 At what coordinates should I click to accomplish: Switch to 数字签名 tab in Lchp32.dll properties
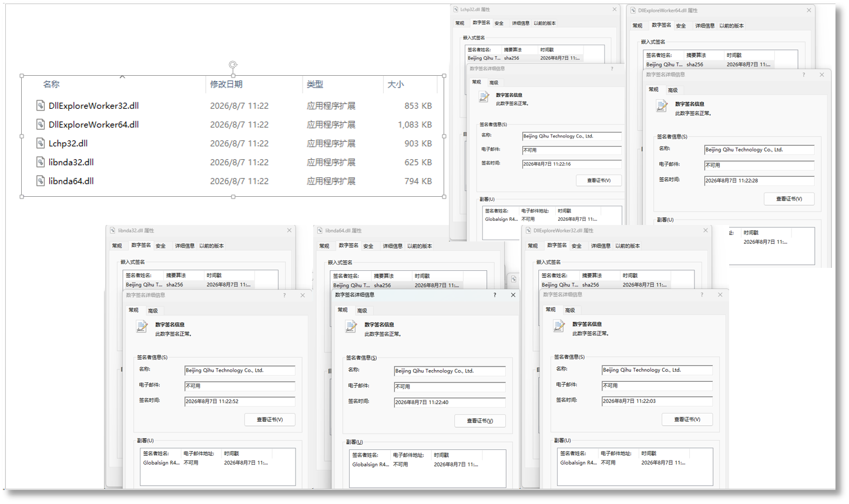481,23
